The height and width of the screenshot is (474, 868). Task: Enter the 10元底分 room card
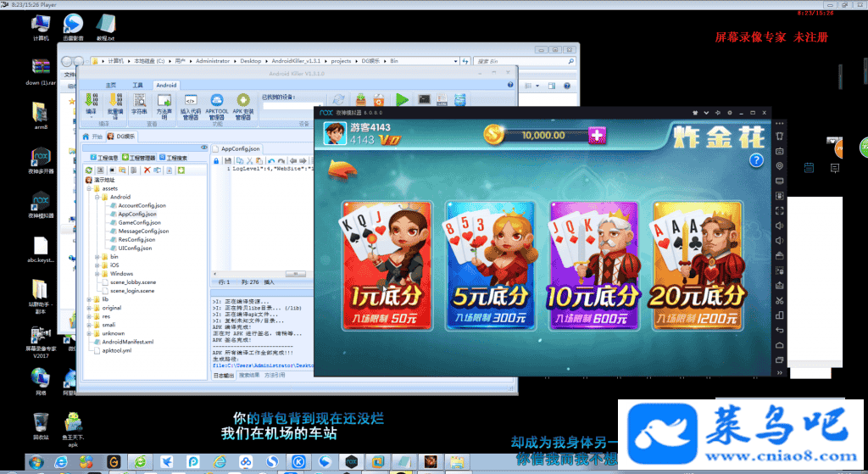pos(593,265)
